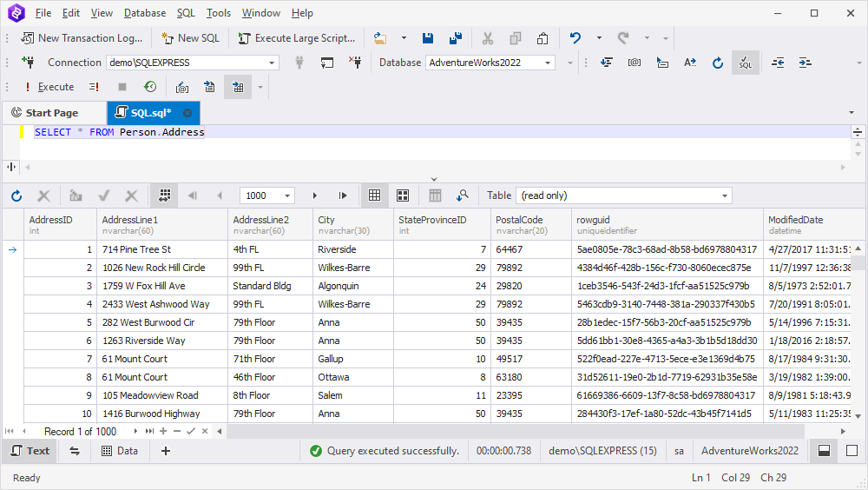
Task: Toggle paginal mode in grid toolbar
Action: 164,195
